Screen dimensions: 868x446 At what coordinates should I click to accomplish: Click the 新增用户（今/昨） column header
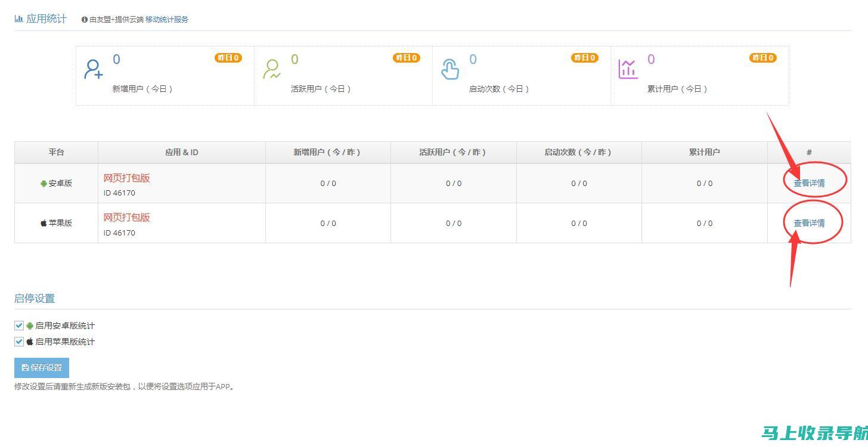328,152
